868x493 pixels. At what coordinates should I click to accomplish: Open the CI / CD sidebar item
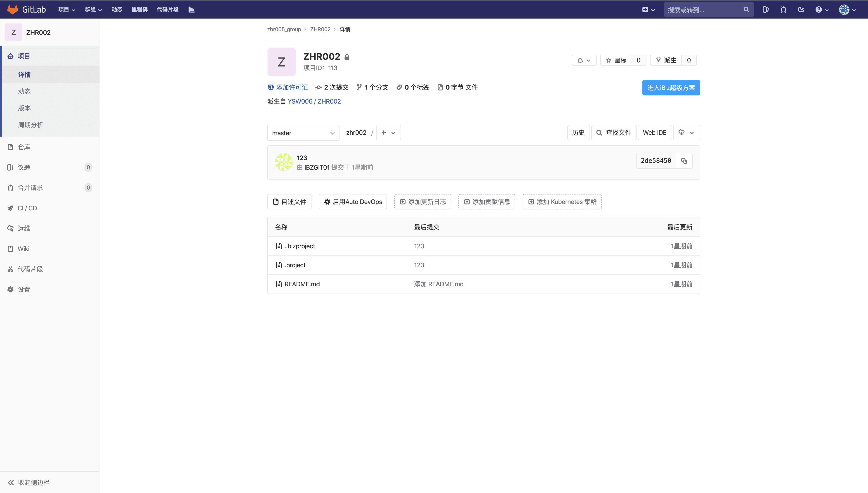coord(50,208)
